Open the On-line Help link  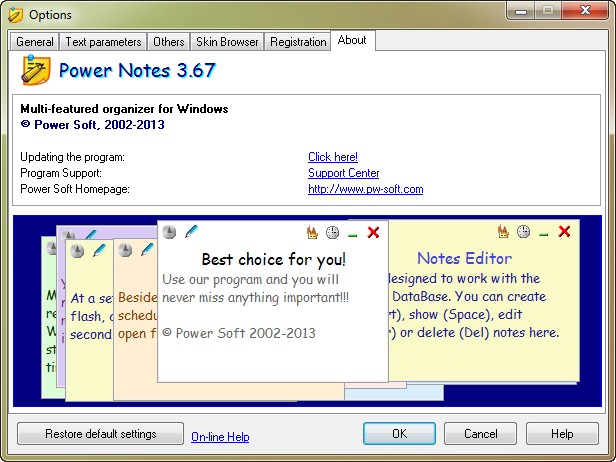(x=220, y=437)
